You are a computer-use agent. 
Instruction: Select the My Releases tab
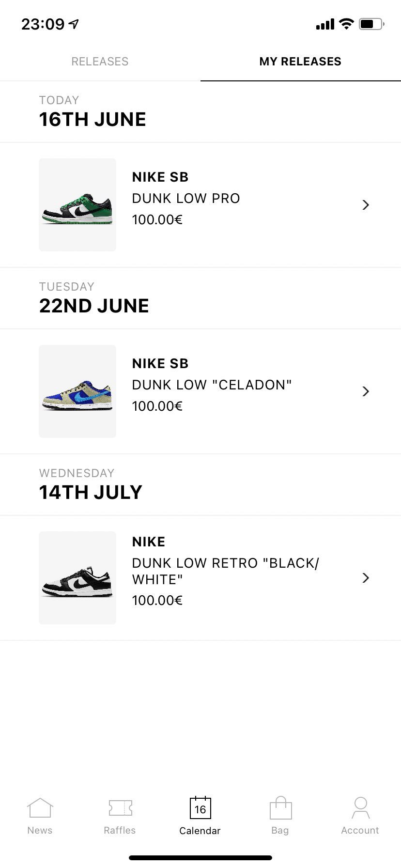(300, 62)
